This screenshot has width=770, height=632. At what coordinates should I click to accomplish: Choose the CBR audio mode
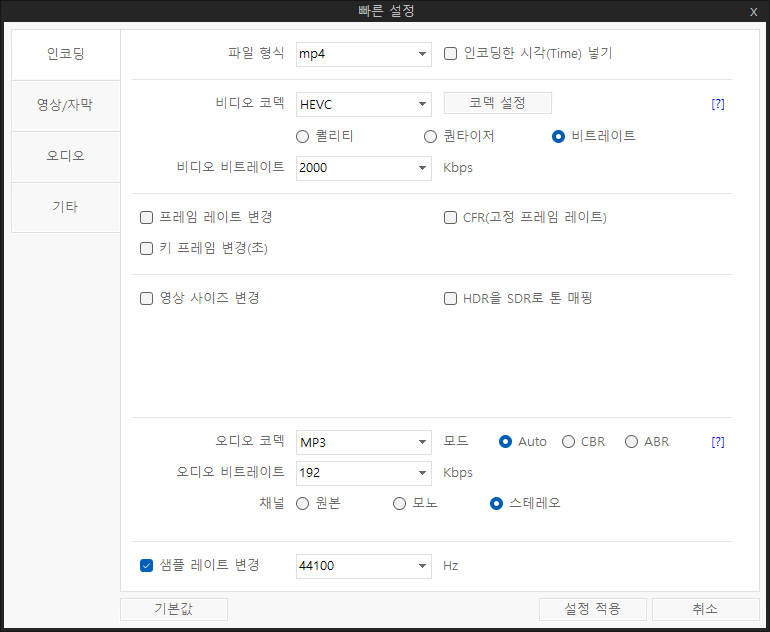pos(568,442)
